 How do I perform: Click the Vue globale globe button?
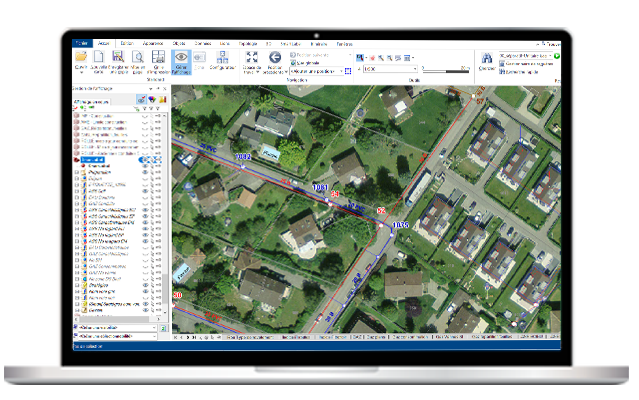305,63
